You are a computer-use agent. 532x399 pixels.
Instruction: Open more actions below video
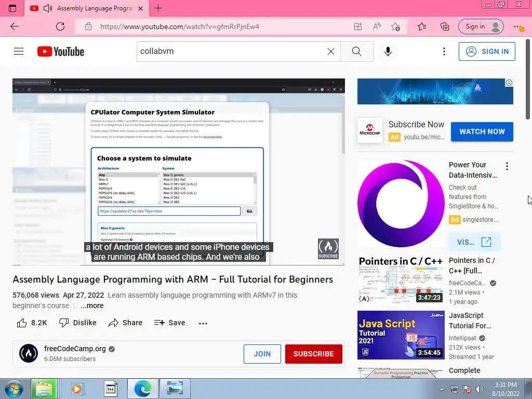pyautogui.click(x=203, y=323)
